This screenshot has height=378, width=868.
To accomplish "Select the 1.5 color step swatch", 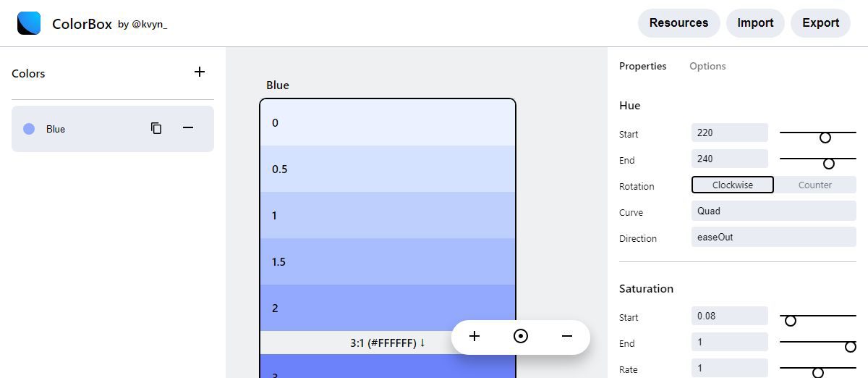I will coord(388,261).
